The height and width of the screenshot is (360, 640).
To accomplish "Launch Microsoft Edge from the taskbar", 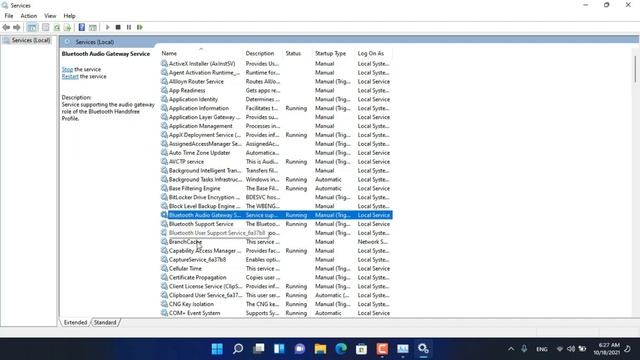I will pos(341,349).
